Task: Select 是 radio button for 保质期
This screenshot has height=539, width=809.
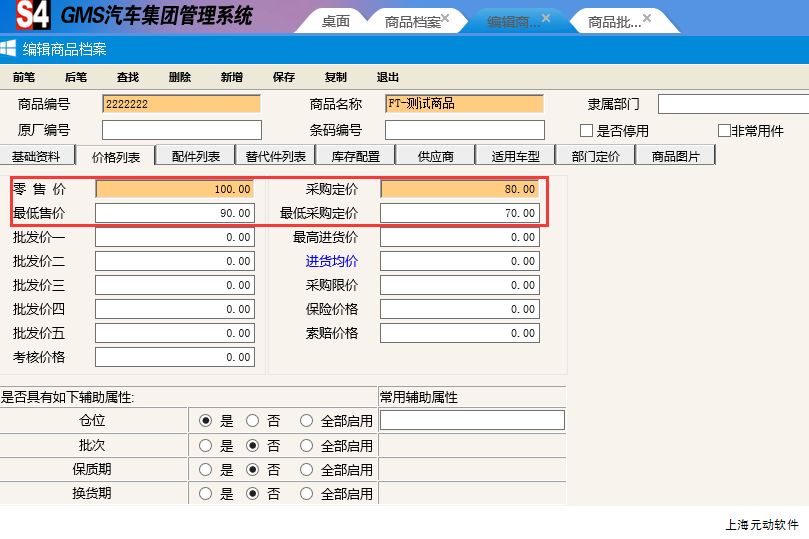Action: 206,469
